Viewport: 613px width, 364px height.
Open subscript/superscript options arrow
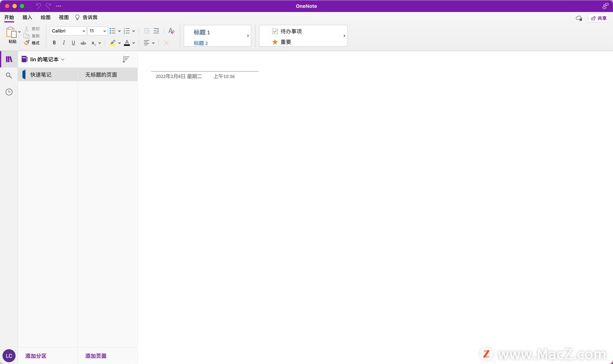click(100, 43)
